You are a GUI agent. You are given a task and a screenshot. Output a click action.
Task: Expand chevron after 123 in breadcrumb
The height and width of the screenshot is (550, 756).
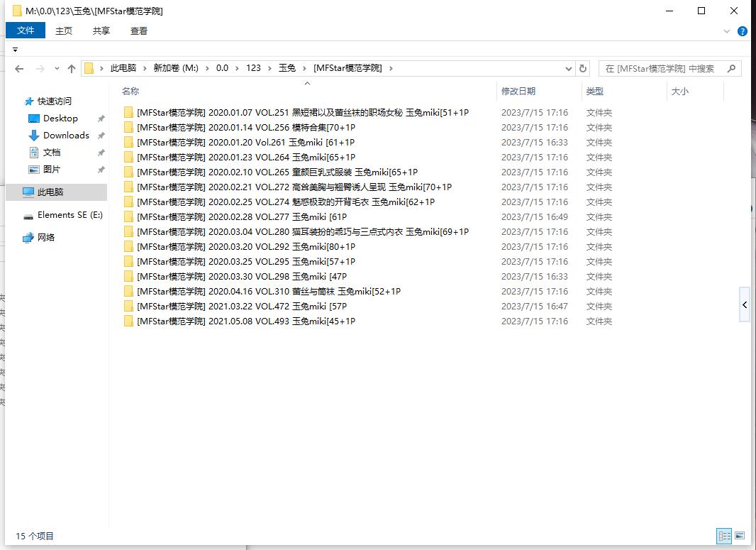point(269,69)
